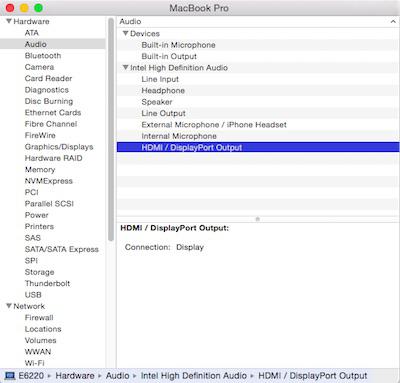Click Intel High Definition Audio in path bar
The width and height of the screenshot is (400, 383).
tap(194, 376)
